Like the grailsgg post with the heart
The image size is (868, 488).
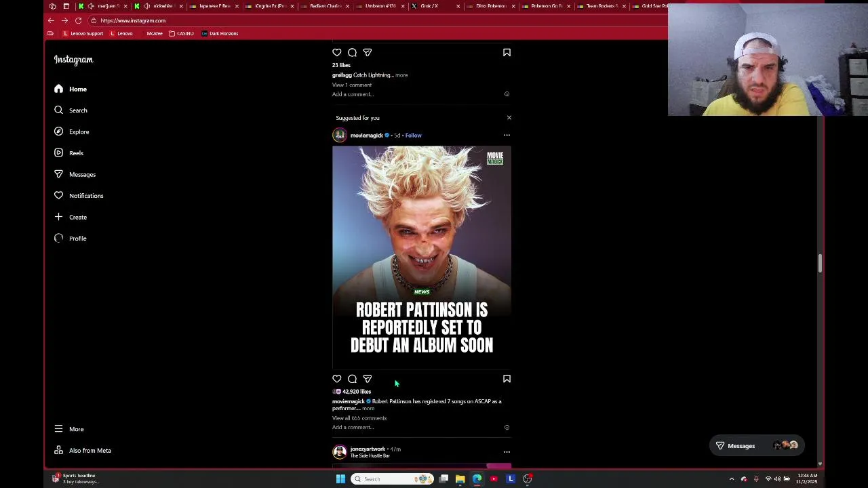point(337,52)
